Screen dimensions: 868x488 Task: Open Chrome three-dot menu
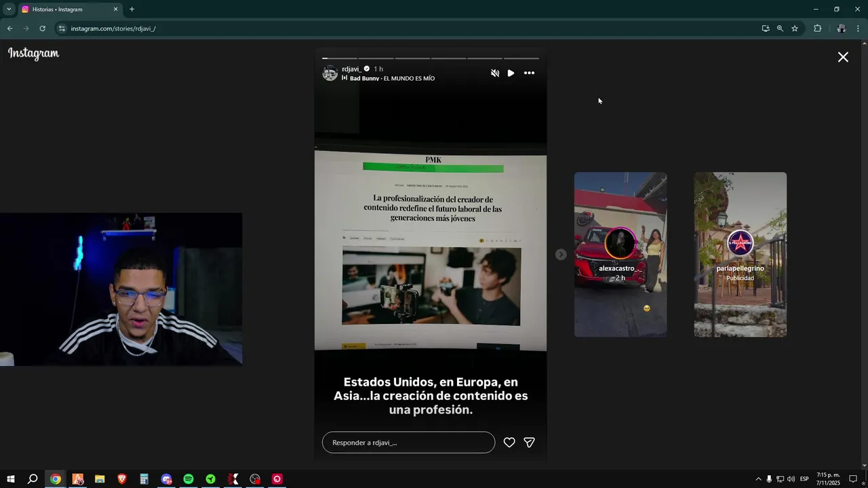point(859,28)
